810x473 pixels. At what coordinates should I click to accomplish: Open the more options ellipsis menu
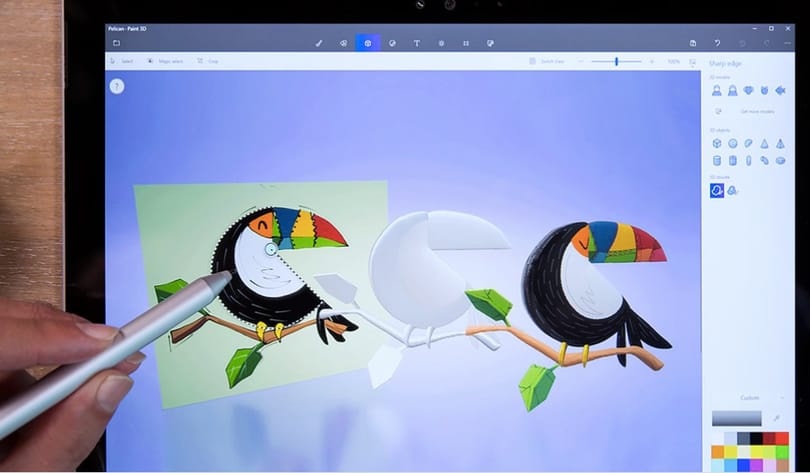coord(787,43)
